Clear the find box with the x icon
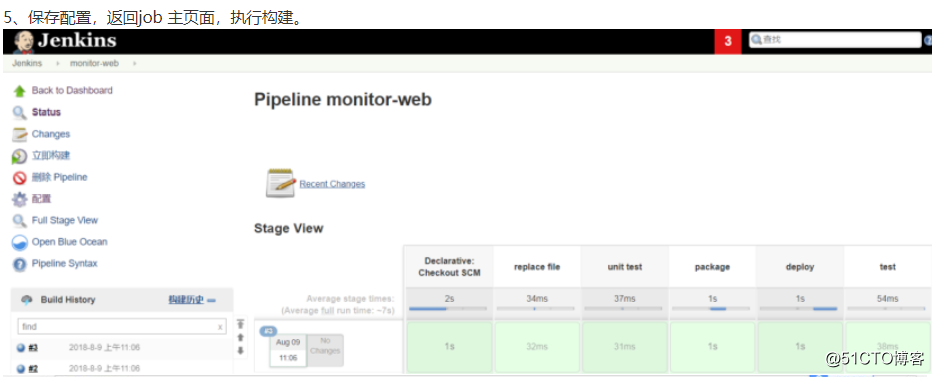The width and height of the screenshot is (934, 377). [x=220, y=327]
